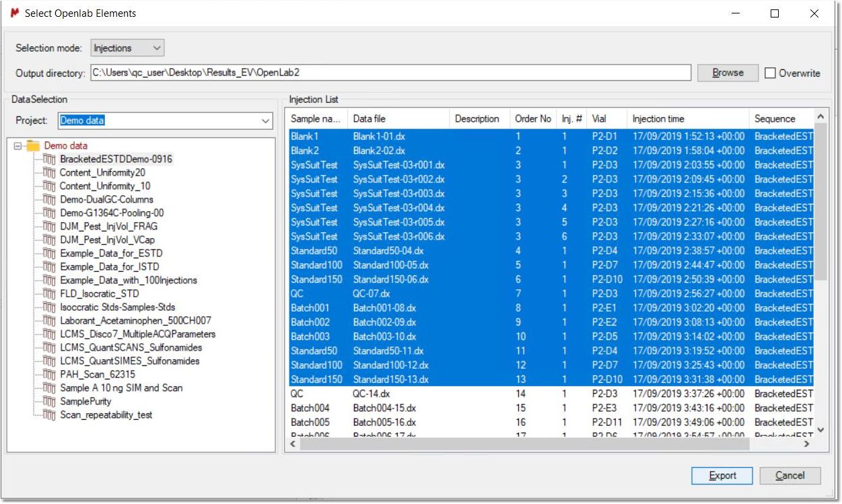Click the sequence icon beside DJM_Pest_InjVol_VCap
The height and width of the screenshot is (504, 842).
pos(49,240)
